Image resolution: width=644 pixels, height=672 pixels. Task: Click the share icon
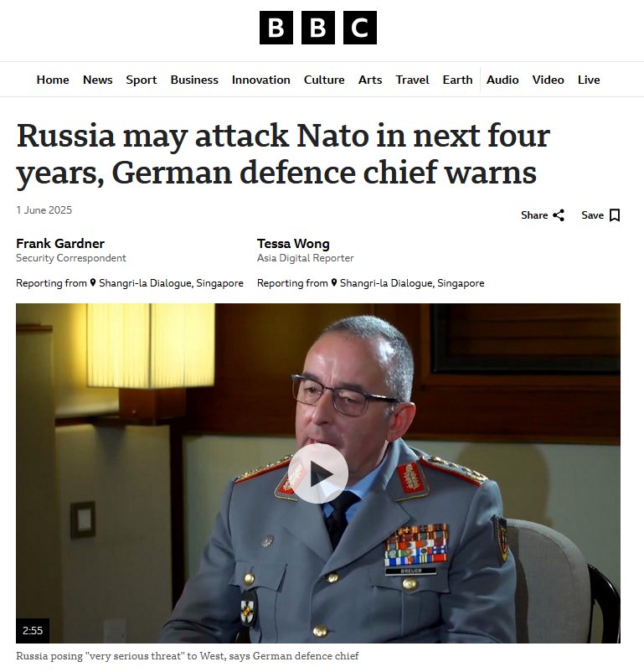[x=559, y=215]
